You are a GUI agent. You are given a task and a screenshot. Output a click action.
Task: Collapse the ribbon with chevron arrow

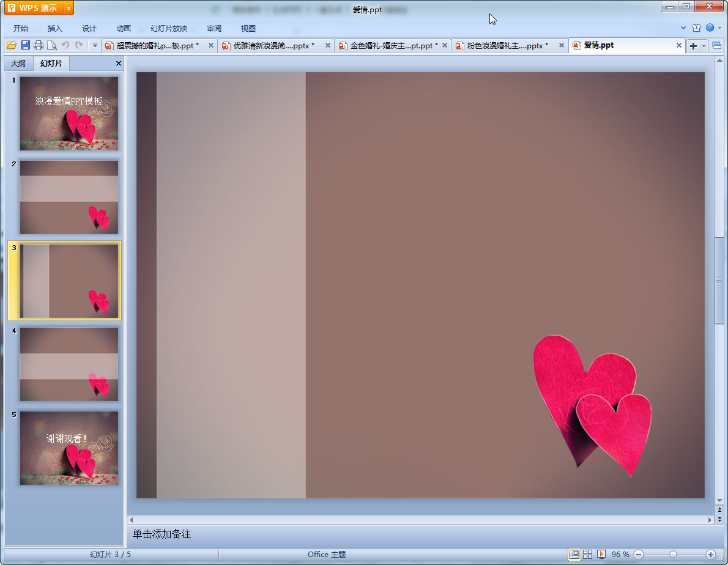click(683, 28)
